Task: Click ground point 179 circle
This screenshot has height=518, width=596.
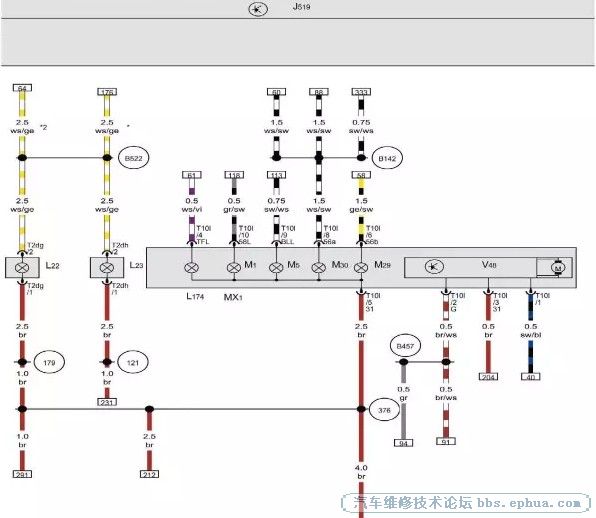Action: coord(49,362)
